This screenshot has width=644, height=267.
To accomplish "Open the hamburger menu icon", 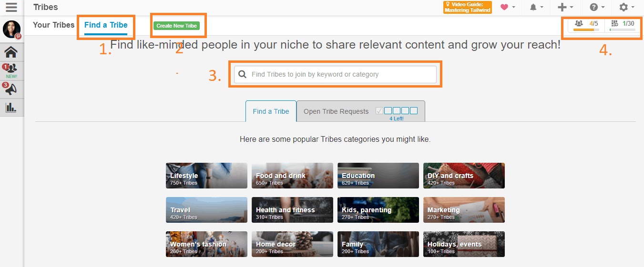I will 11,7.
